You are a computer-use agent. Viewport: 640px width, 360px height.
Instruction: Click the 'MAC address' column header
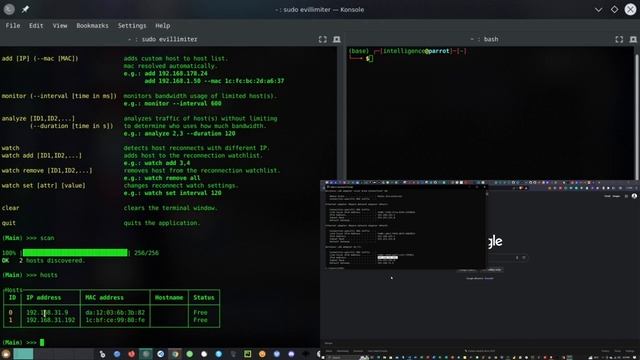click(104, 298)
